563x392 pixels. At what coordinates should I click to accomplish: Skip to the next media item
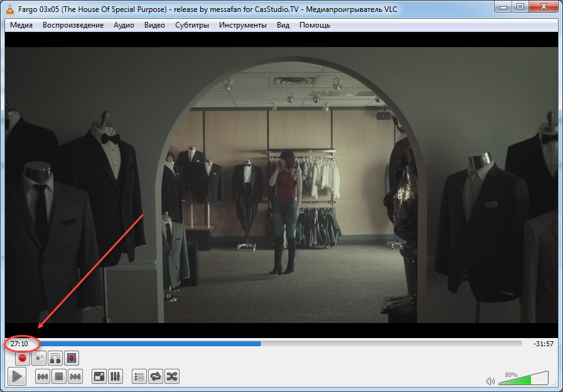[x=75, y=376]
